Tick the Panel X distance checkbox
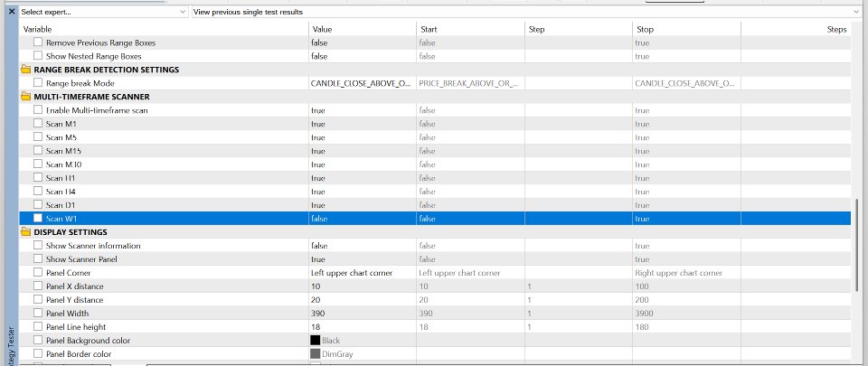The image size is (868, 366). point(38,286)
